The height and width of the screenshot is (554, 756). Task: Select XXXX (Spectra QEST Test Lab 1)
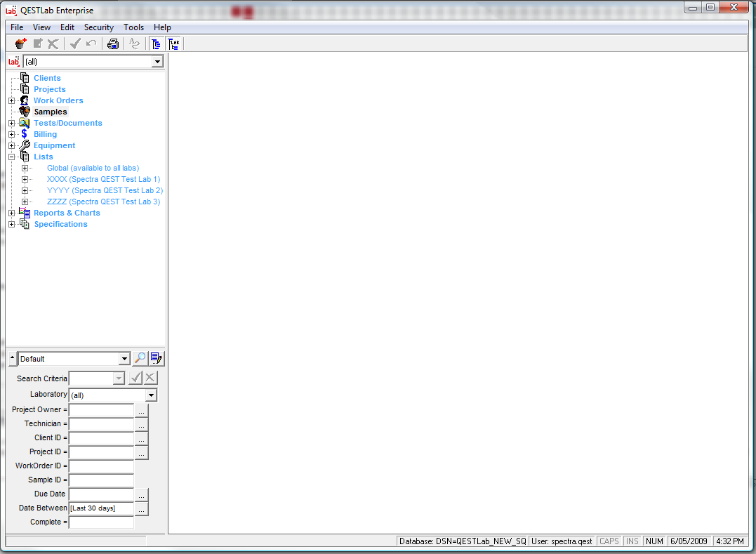point(103,179)
